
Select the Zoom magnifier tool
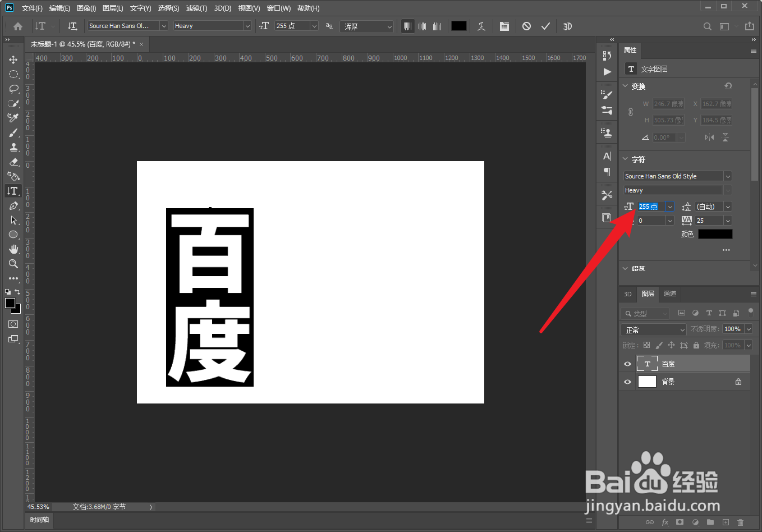pos(13,264)
